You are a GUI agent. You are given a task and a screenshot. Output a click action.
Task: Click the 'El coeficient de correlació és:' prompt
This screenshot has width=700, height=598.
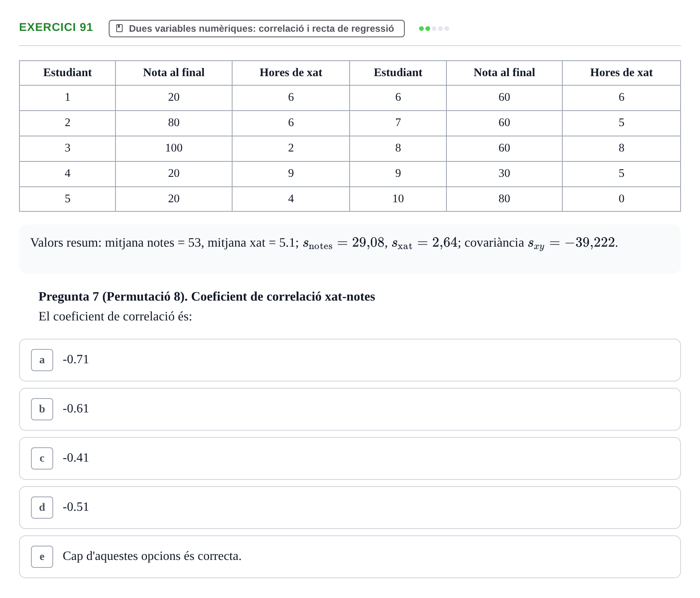pyautogui.click(x=115, y=316)
